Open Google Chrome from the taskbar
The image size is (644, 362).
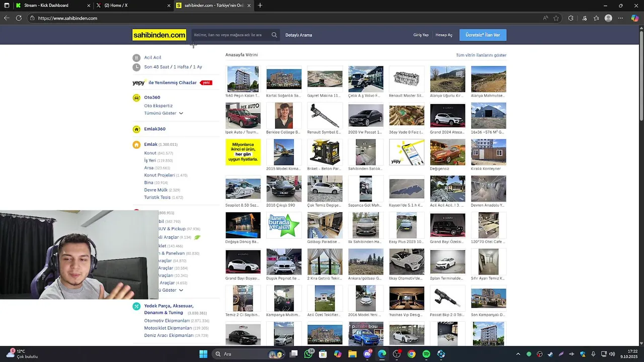tap(412, 354)
